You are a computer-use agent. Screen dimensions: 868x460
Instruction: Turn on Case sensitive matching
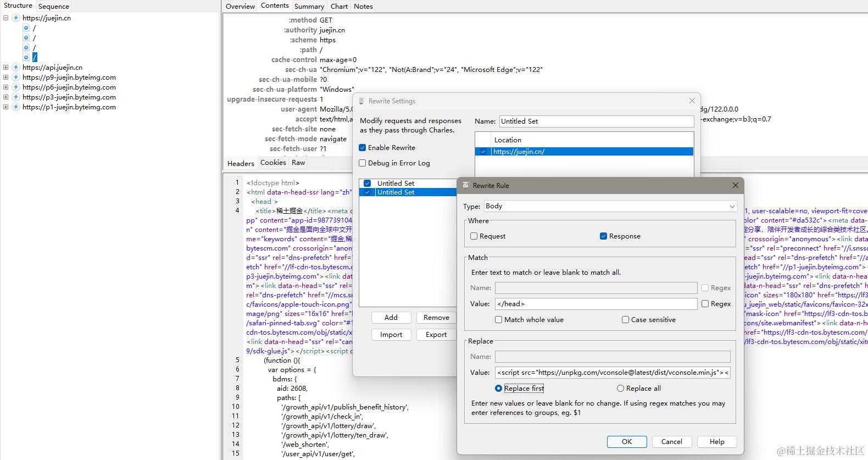click(626, 320)
